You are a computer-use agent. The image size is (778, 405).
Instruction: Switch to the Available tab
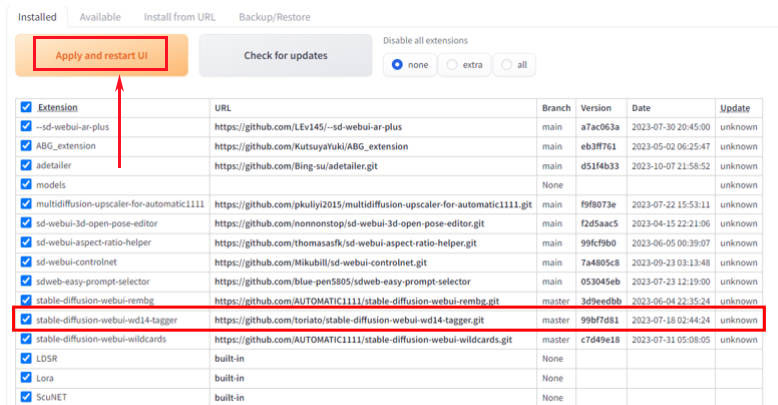tap(100, 17)
